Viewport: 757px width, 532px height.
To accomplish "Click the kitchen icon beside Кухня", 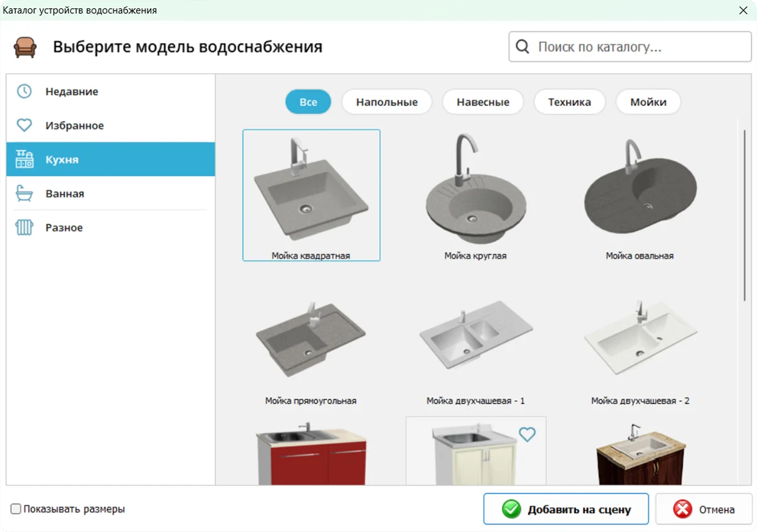I will (x=24, y=159).
